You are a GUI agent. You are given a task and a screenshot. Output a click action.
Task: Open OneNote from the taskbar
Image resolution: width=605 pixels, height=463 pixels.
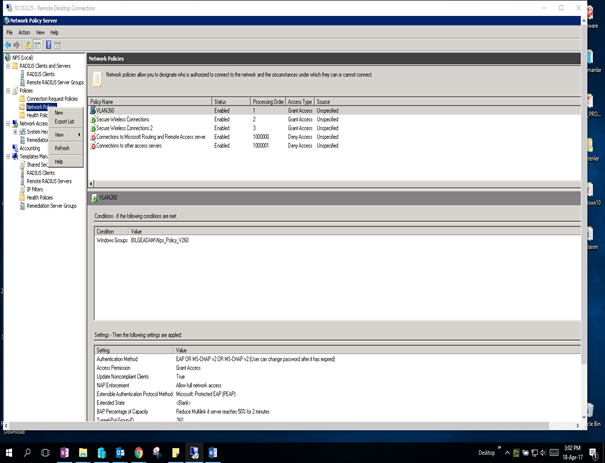coord(64,452)
